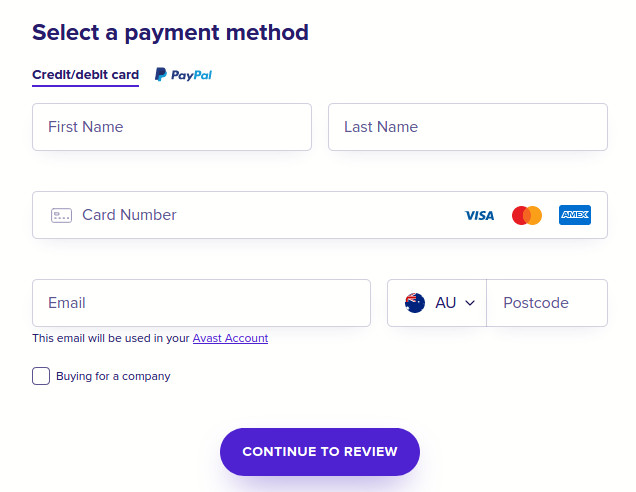
Task: Click the Continue to Review button
Action: click(x=320, y=451)
